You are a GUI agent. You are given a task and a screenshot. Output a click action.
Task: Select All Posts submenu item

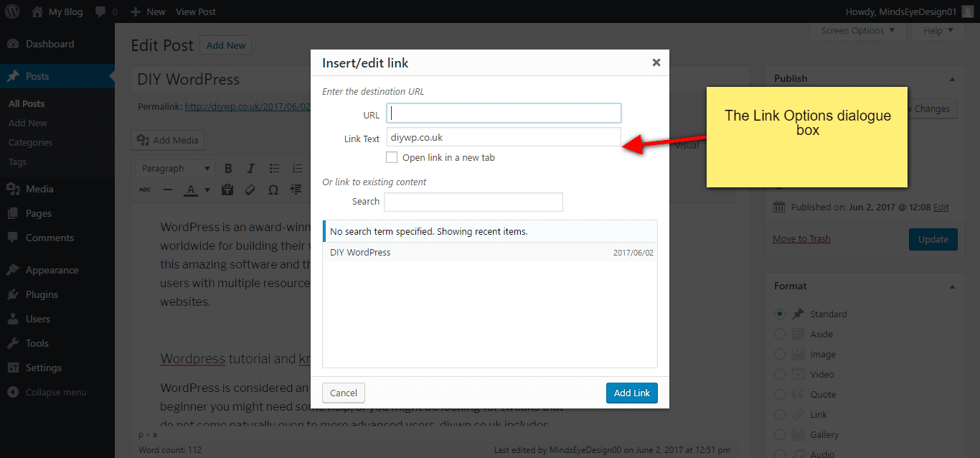tap(27, 103)
